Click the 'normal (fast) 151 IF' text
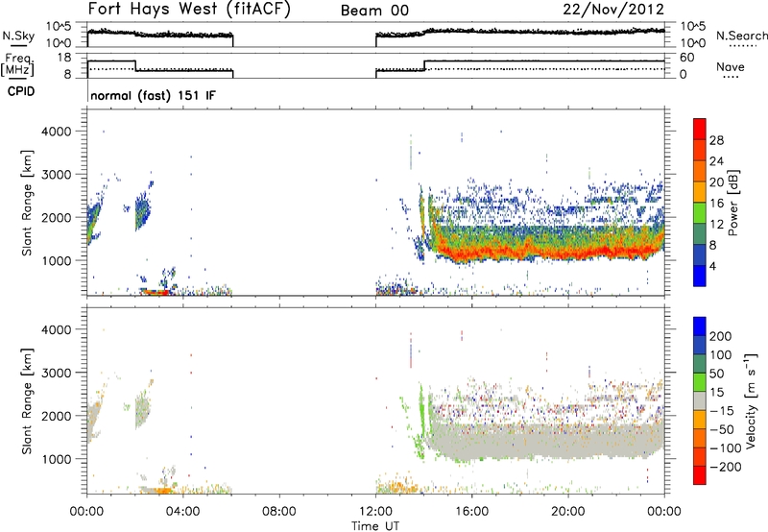This screenshot has width=768, height=532. click(x=153, y=95)
